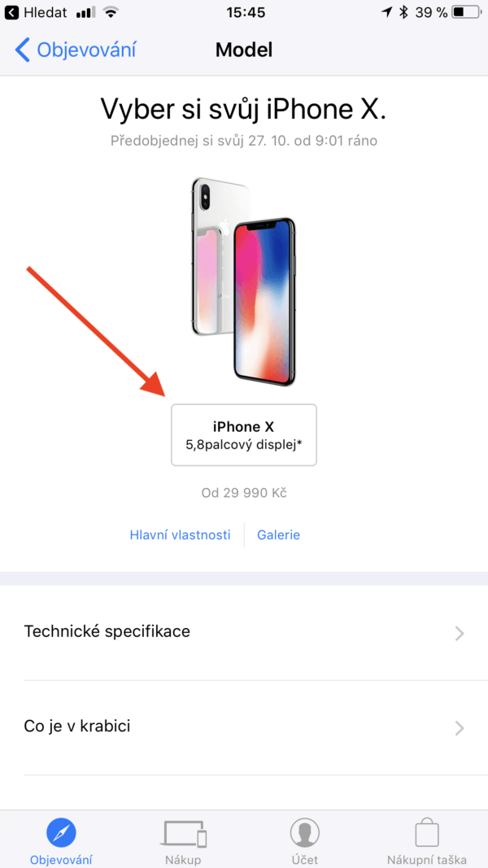Open the Účet profile icon
The image size is (488, 868).
305,832
